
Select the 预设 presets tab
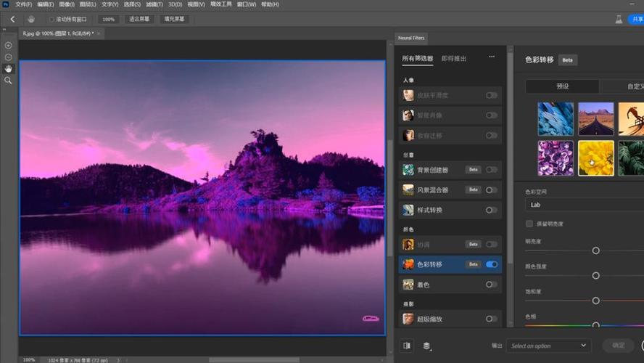pyautogui.click(x=562, y=86)
